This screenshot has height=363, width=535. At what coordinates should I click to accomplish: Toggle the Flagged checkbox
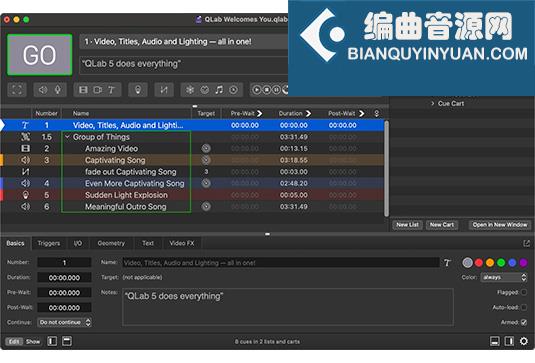pos(524,292)
